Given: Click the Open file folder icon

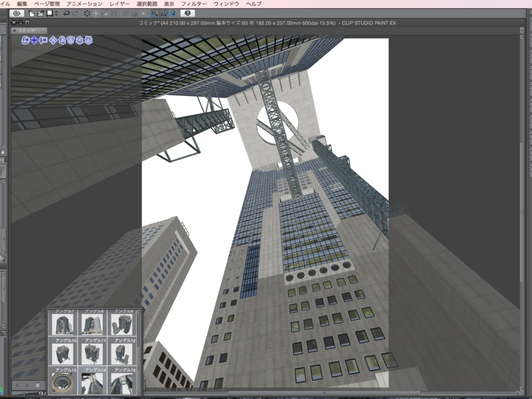Looking at the screenshot, I should [41, 14].
